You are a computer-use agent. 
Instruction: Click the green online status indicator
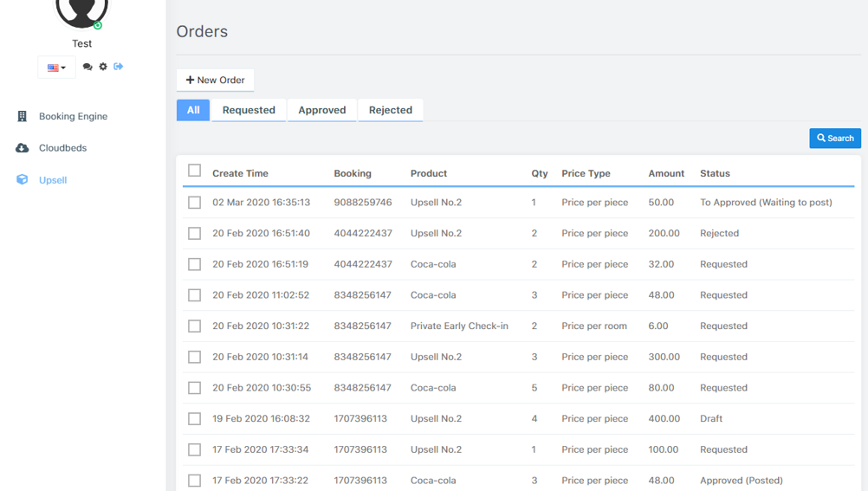(98, 25)
